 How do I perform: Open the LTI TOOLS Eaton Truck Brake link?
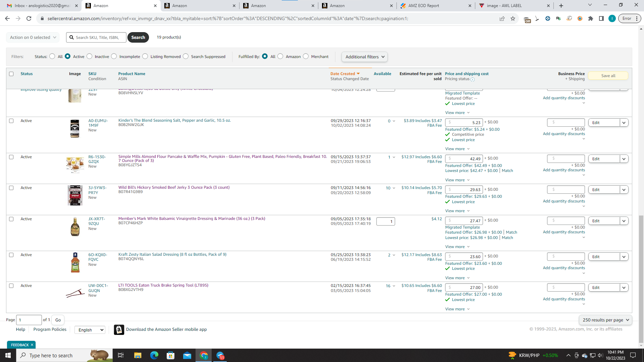pos(163,285)
